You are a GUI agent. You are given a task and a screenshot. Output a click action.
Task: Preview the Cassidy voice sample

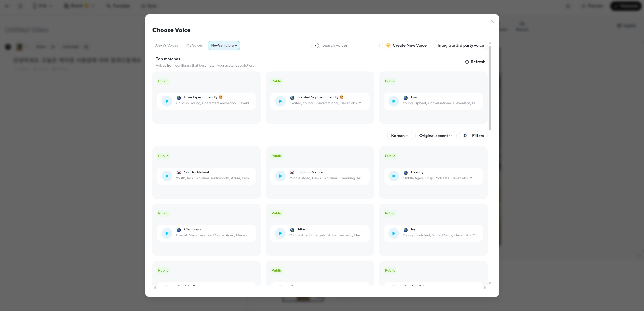point(394,176)
